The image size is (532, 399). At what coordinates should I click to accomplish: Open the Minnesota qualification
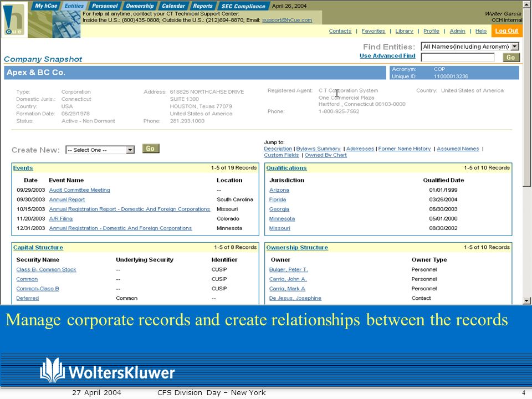click(282, 218)
